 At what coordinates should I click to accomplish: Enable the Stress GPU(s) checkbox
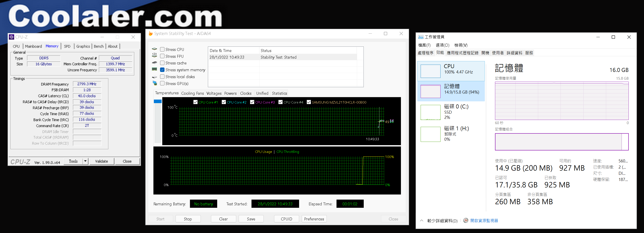(162, 83)
